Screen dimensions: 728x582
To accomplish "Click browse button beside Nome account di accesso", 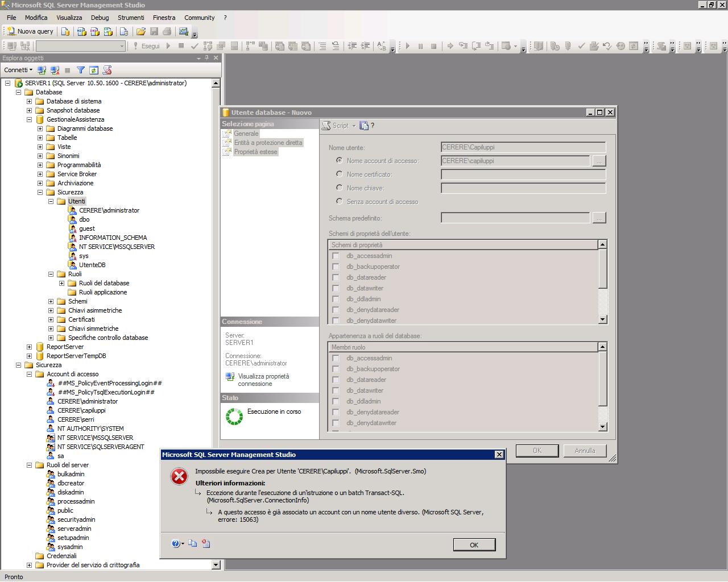I will [599, 161].
